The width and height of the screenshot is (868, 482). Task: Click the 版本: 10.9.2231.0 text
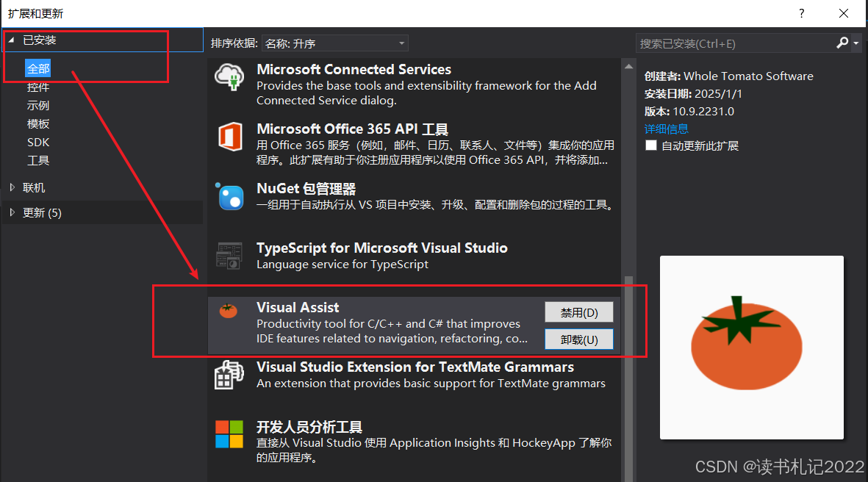click(689, 111)
